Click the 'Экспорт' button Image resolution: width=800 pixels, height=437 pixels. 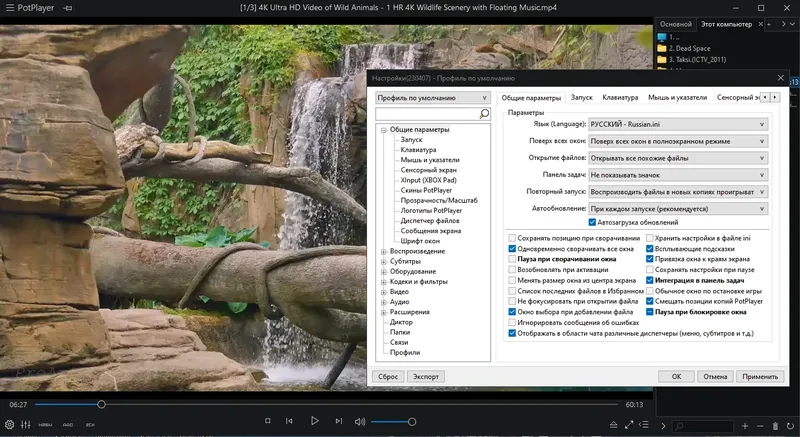coord(426,376)
